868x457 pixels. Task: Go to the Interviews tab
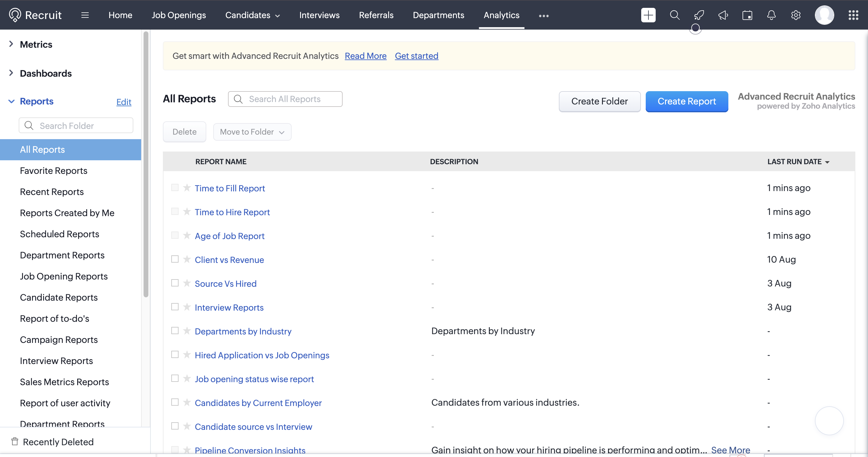coord(319,15)
